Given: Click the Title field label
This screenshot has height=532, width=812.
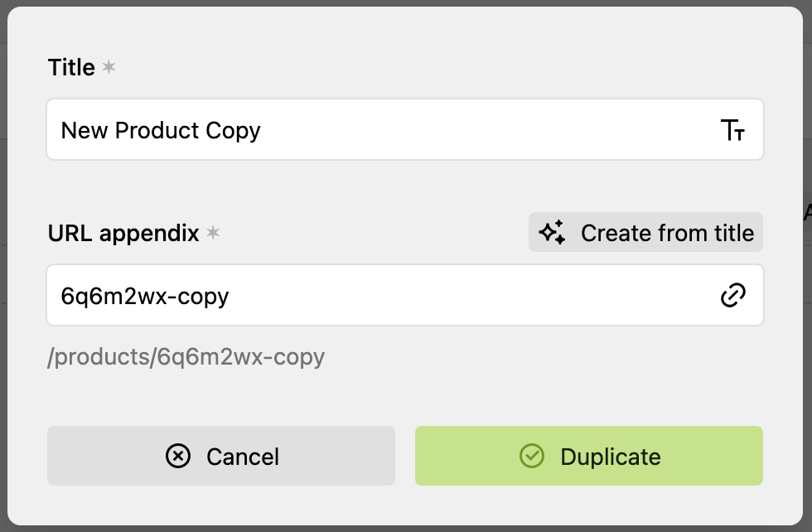Looking at the screenshot, I should 71,67.
